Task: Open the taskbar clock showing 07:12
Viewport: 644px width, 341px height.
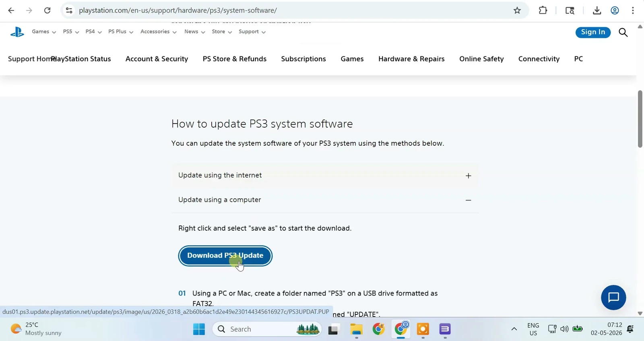Action: coord(607,329)
